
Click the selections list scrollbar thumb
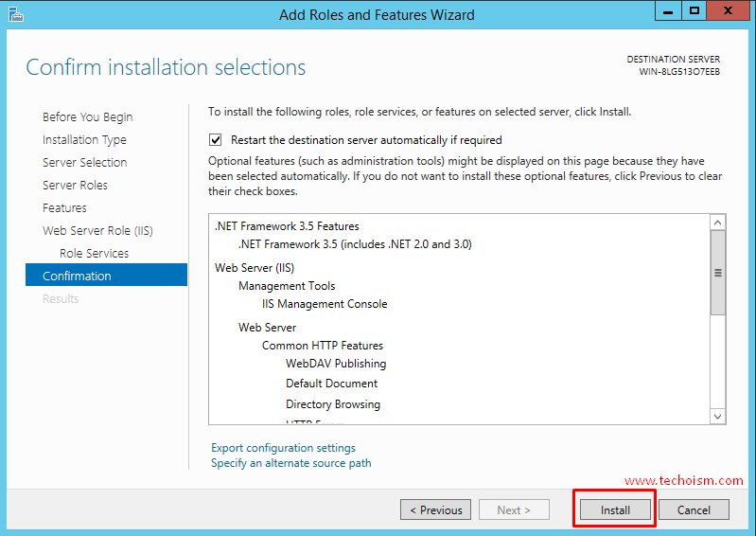717,273
